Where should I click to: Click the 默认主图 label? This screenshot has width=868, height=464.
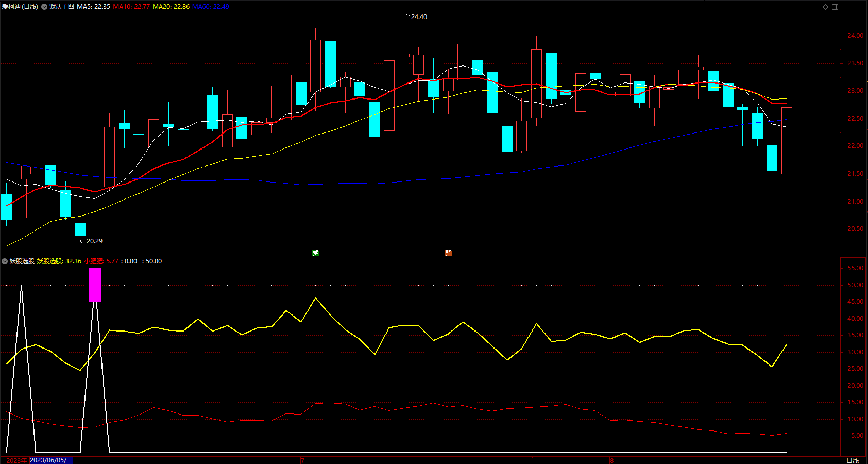(x=62, y=7)
